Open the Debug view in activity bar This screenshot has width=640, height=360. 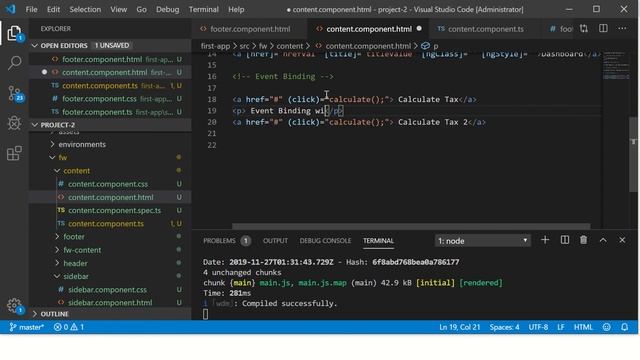click(x=14, y=123)
